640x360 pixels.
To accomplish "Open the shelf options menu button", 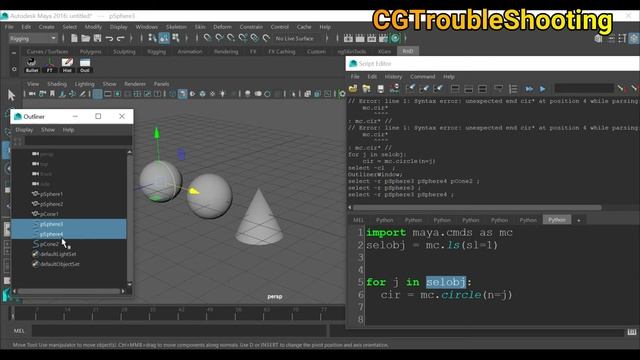I will click(14, 53).
